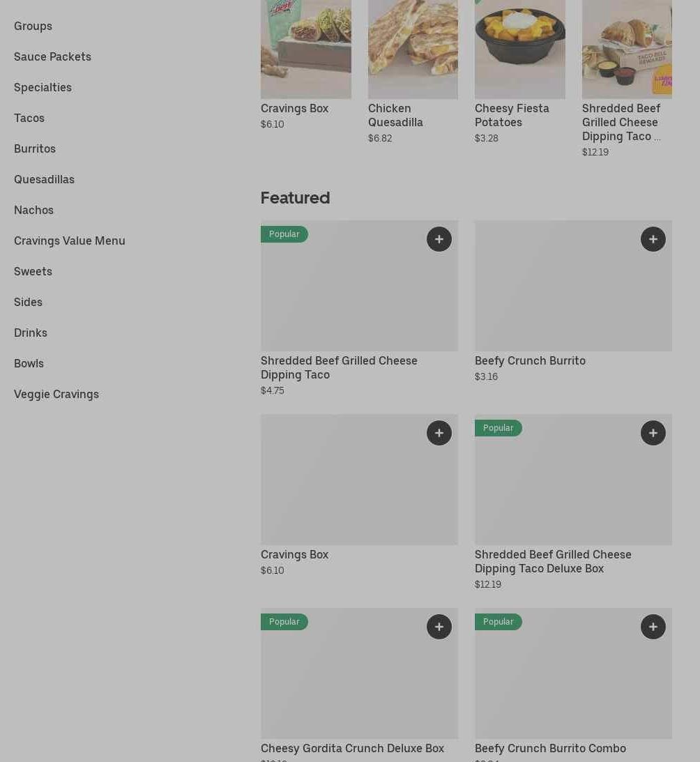Open Beefy Crunch Burrito item link
Screen dimensions: 700x762
click(530, 360)
